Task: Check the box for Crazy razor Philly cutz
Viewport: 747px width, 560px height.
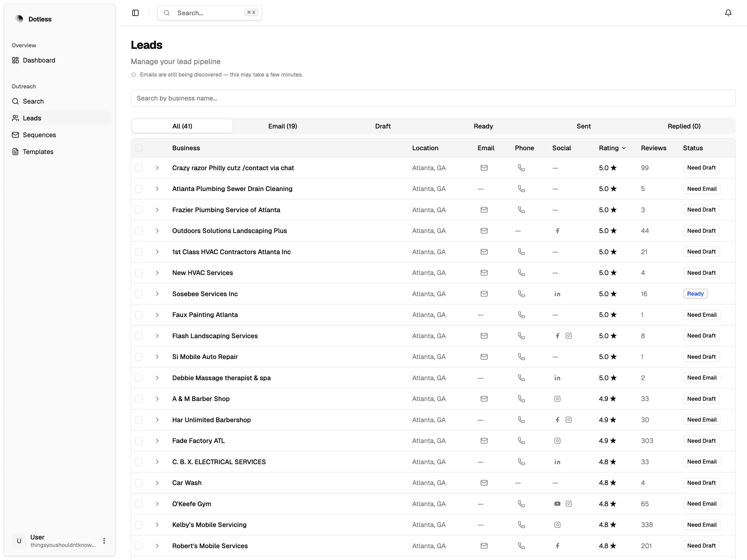Action: coord(139,168)
